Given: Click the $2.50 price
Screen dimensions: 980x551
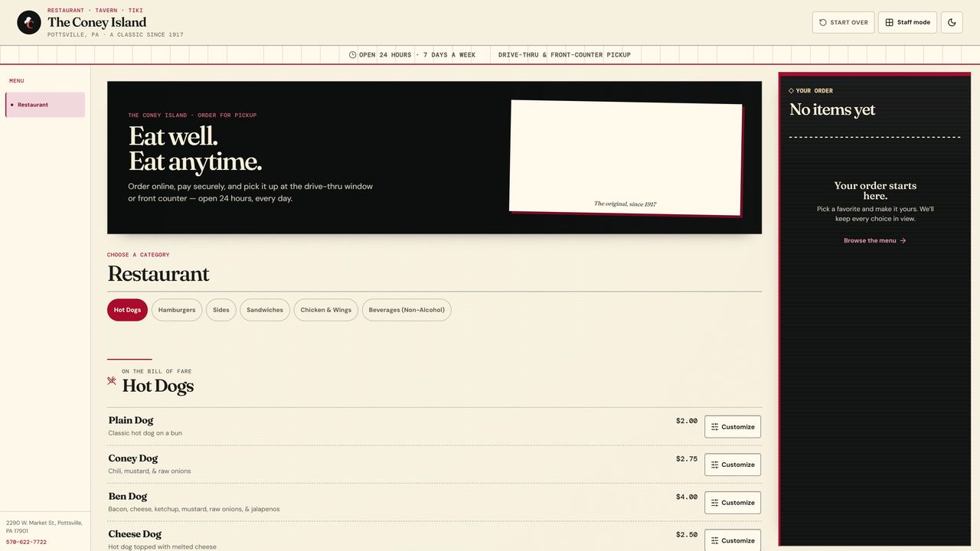Looking at the screenshot, I should (x=687, y=535).
